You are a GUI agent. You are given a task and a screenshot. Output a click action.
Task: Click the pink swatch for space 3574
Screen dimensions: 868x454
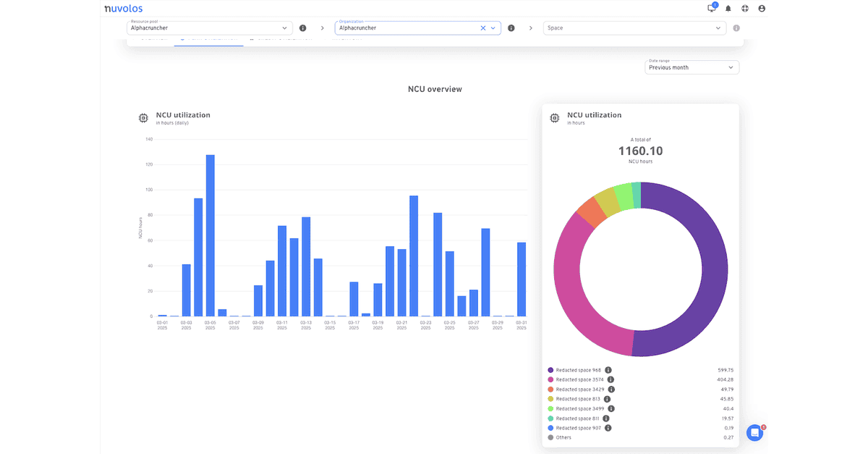[x=550, y=379]
